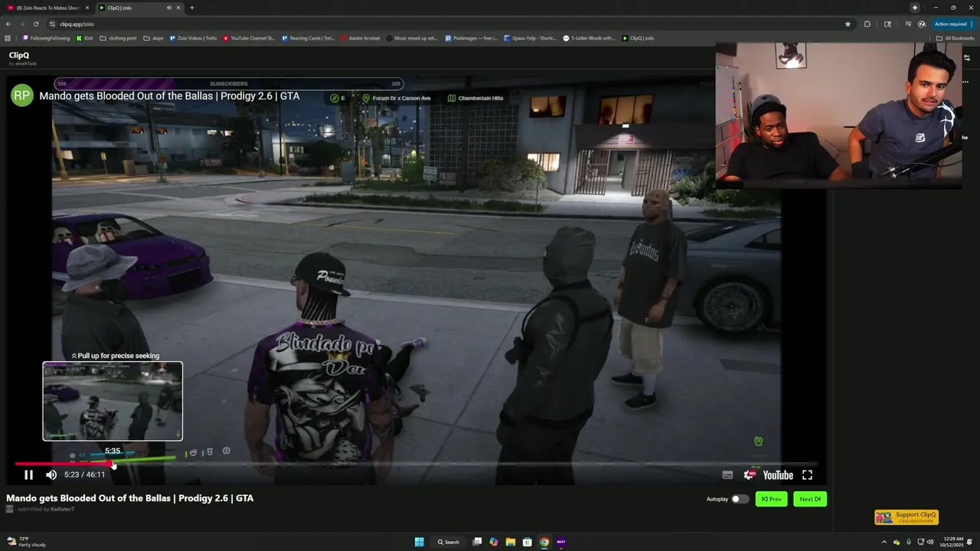Open the media controls icon in toolbar
The height and width of the screenshot is (551, 980).
tap(908, 24)
